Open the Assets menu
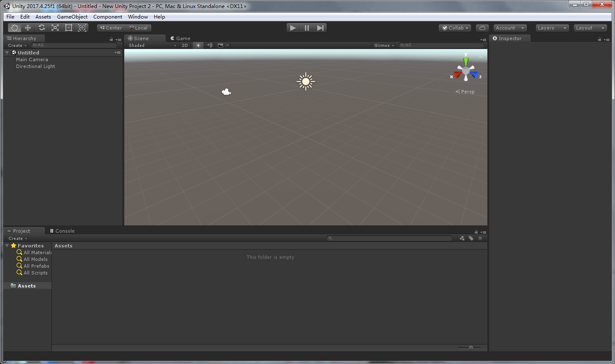The width and height of the screenshot is (615, 364). 43,17
